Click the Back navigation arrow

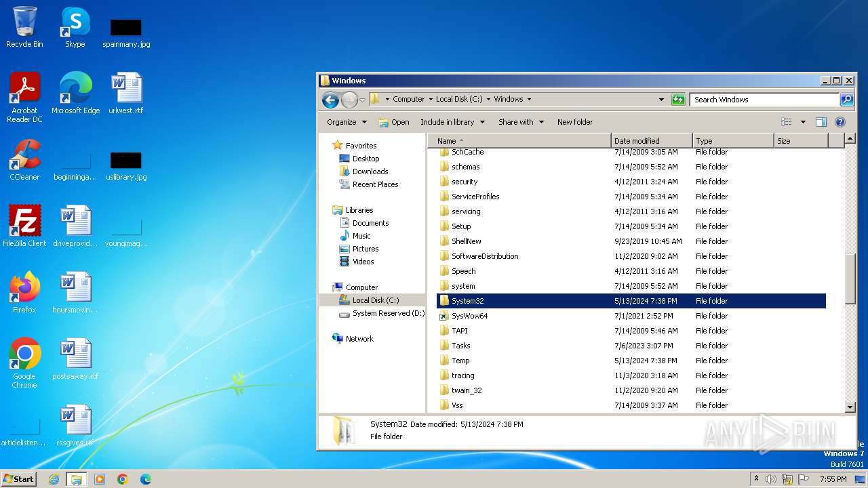click(330, 100)
